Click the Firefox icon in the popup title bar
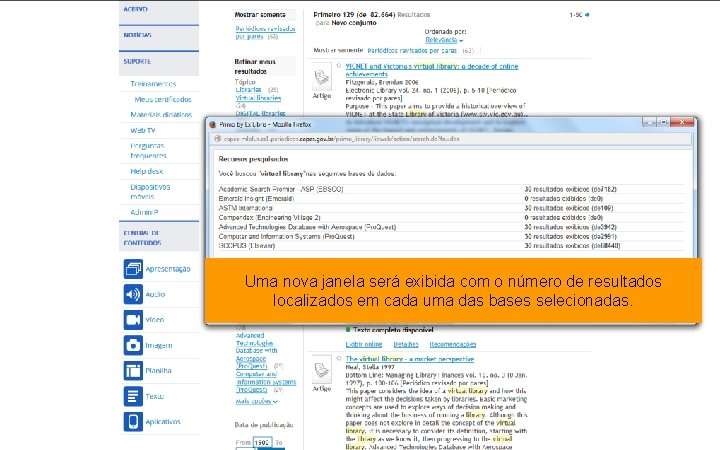Image resolution: width=720 pixels, height=450 pixels. (x=213, y=124)
